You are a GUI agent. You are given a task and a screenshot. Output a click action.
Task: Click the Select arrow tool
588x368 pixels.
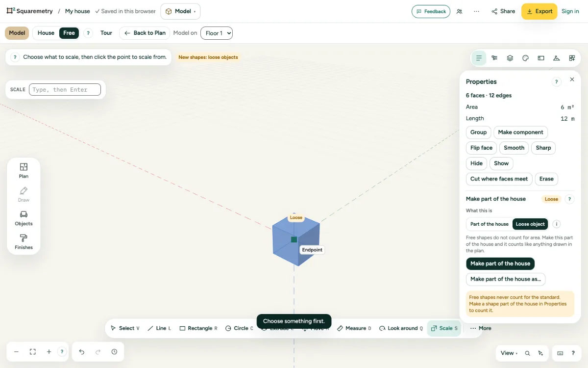click(x=125, y=328)
